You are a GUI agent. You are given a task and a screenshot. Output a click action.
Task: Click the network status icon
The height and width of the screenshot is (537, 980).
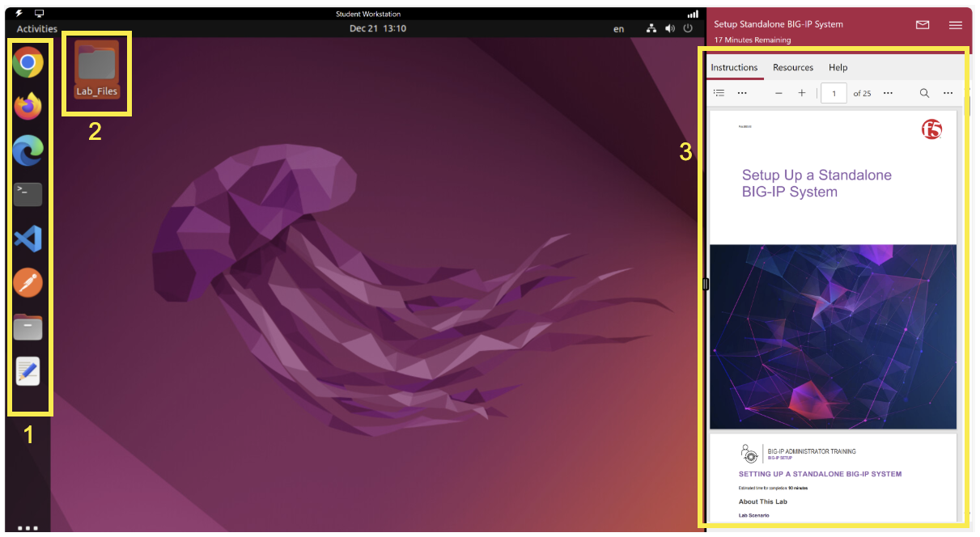[652, 28]
